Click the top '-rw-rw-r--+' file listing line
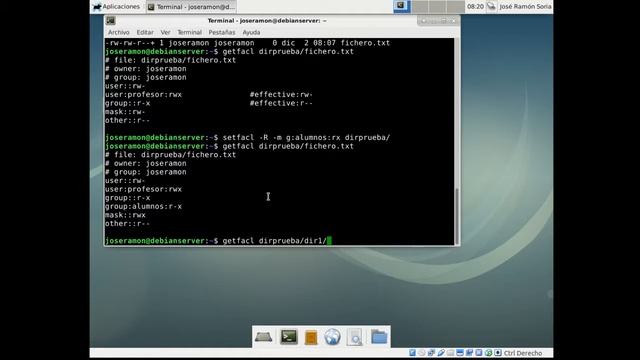Screen dimensions: 640x360 coord(247,43)
